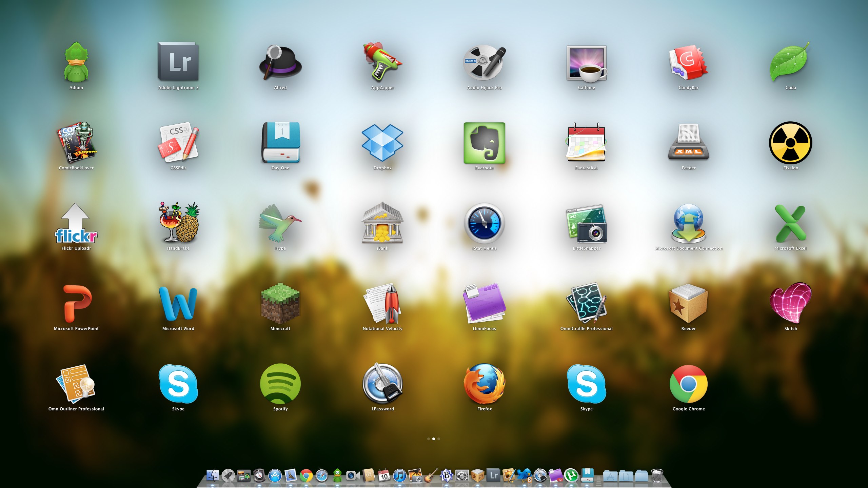Screen dimensions: 868x488
Task: Open System Preferences in the Dock
Action: (x=462, y=475)
